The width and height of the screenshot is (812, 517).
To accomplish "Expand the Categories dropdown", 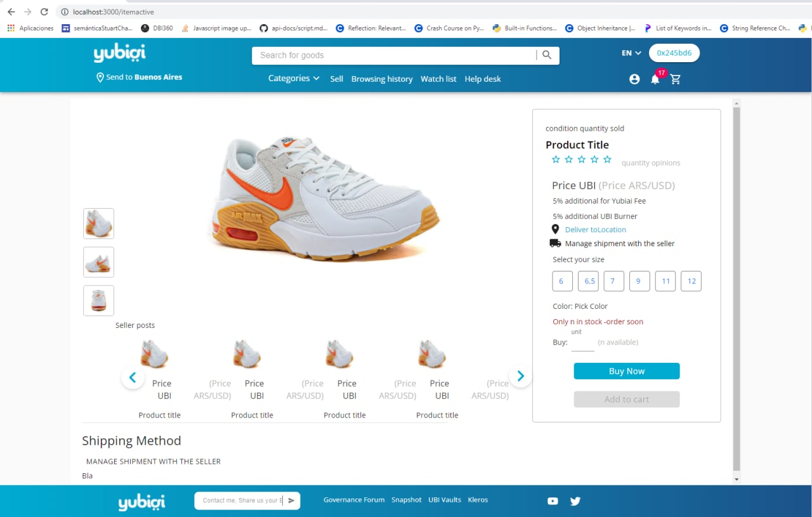I will pos(294,79).
